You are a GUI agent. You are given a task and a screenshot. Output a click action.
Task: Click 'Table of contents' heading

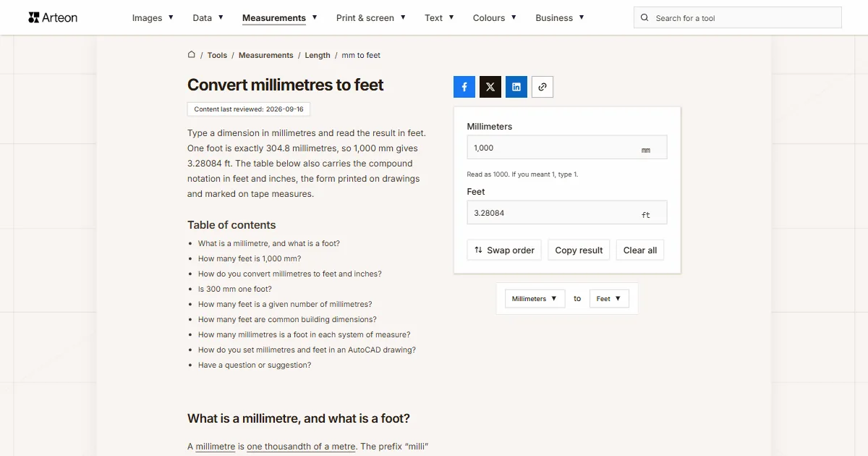231,225
